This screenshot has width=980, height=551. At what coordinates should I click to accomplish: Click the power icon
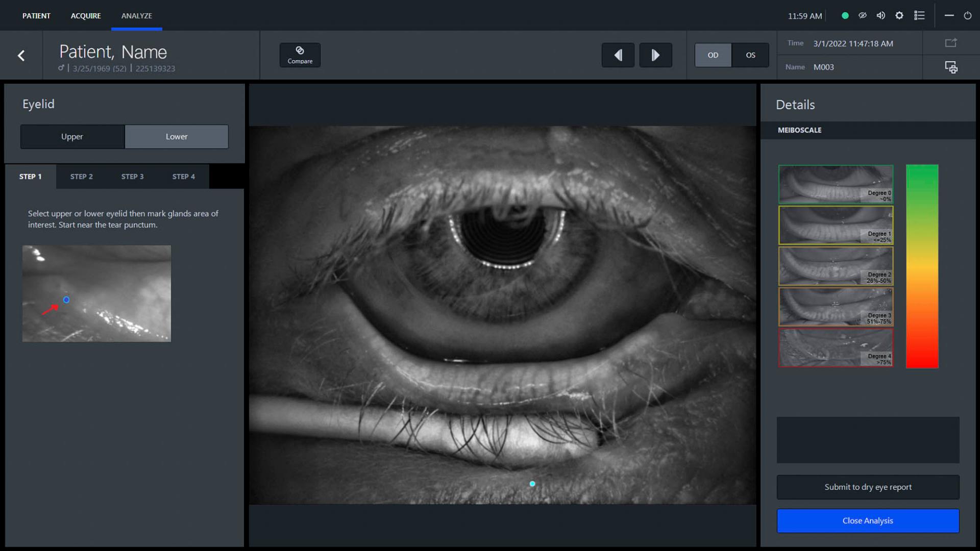point(968,15)
